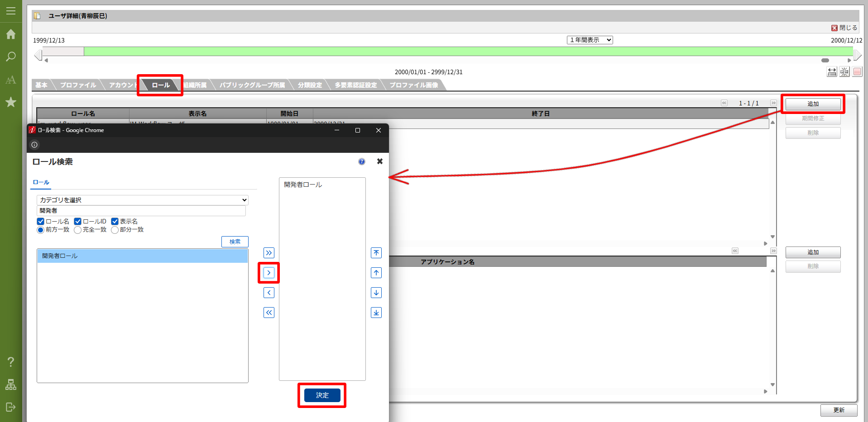Open the 分類設定 tab
Image resolution: width=868 pixels, height=422 pixels.
(310, 85)
